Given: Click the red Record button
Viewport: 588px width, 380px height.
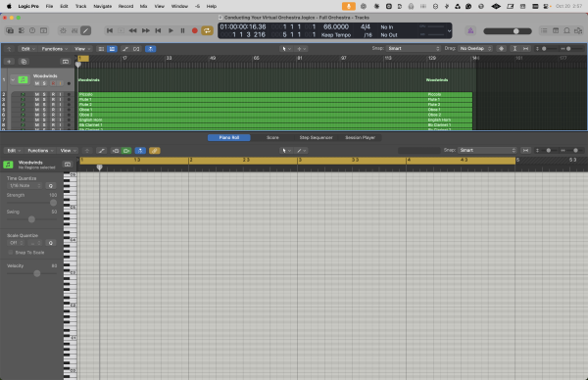Looking at the screenshot, I should 195,30.
